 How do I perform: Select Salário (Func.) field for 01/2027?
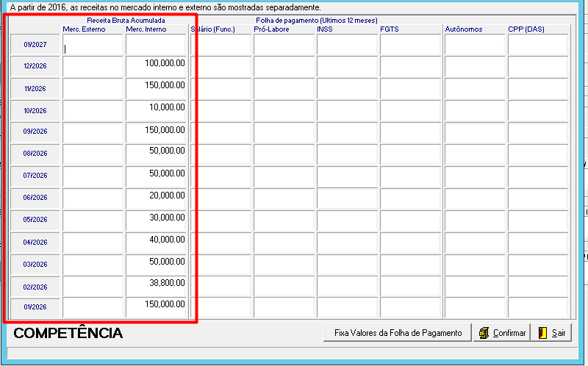pos(220,45)
